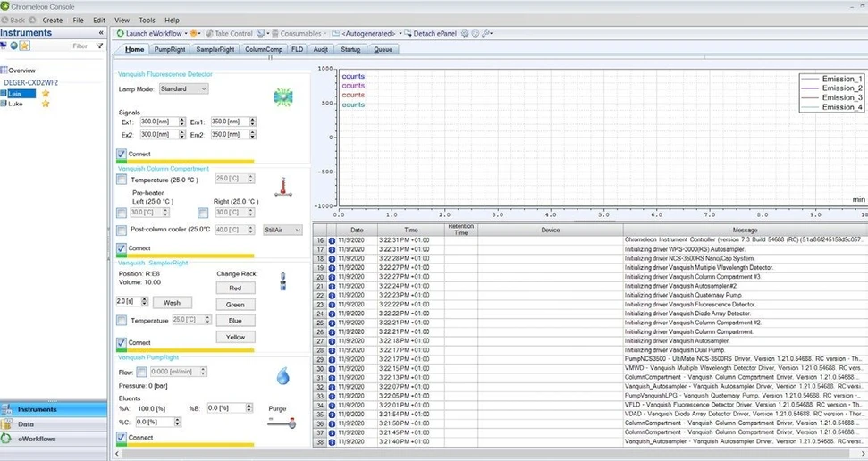Click the info icon in log row 16
Image resolution: width=868 pixels, height=461 pixels.
333,240
